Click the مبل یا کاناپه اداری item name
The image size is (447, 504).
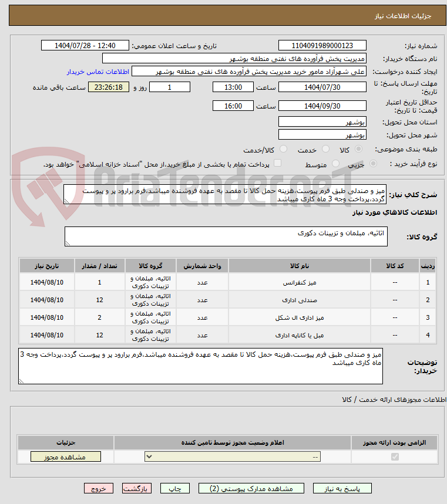click(300, 336)
